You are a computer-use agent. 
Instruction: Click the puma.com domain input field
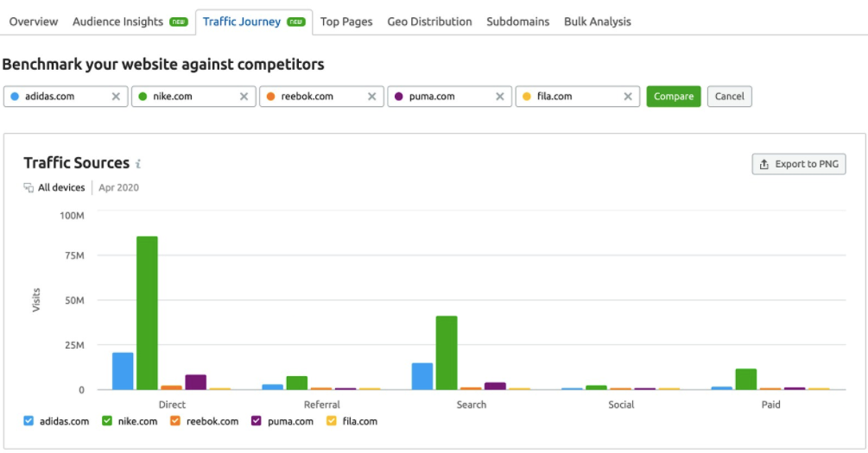tap(449, 97)
